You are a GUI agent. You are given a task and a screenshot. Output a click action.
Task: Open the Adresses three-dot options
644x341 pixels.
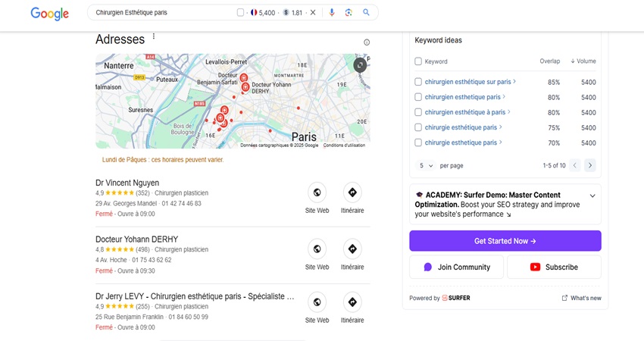click(154, 36)
